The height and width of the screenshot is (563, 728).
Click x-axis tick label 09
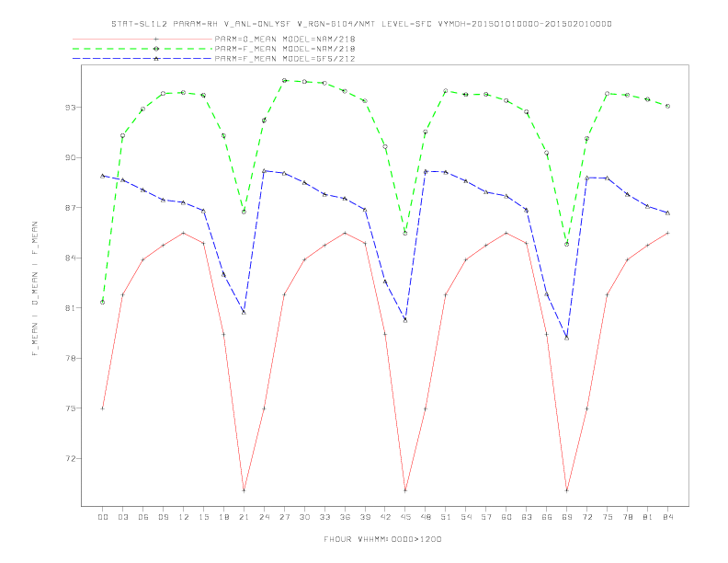click(164, 517)
